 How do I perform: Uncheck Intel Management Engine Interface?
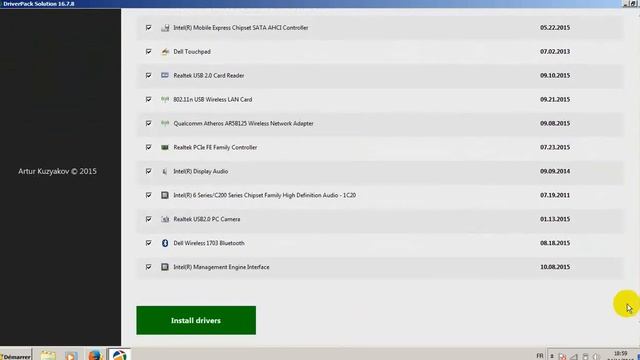(149, 267)
